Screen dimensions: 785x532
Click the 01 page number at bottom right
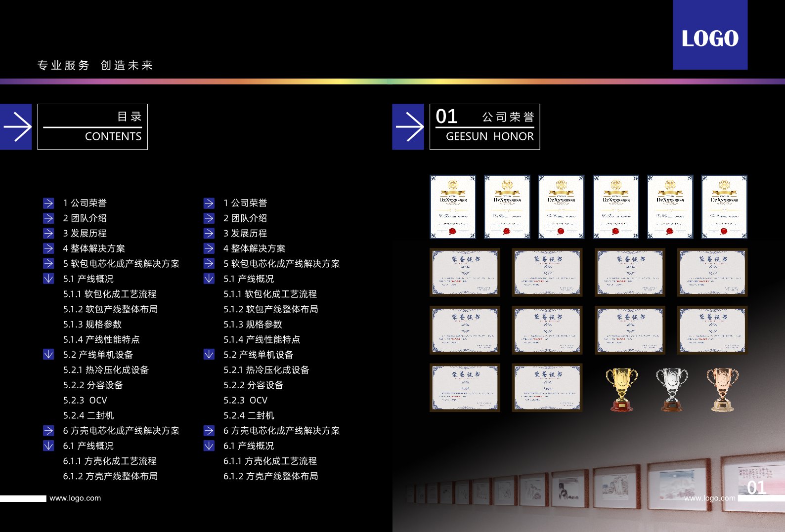(757, 488)
